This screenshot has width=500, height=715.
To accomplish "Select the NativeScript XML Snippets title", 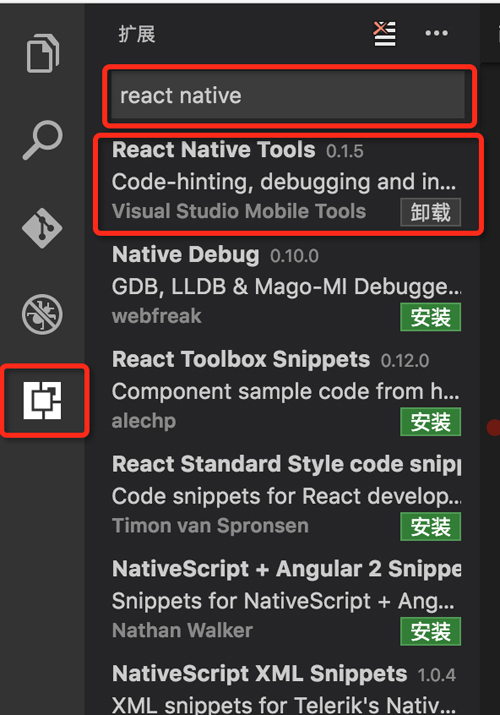I will [259, 674].
